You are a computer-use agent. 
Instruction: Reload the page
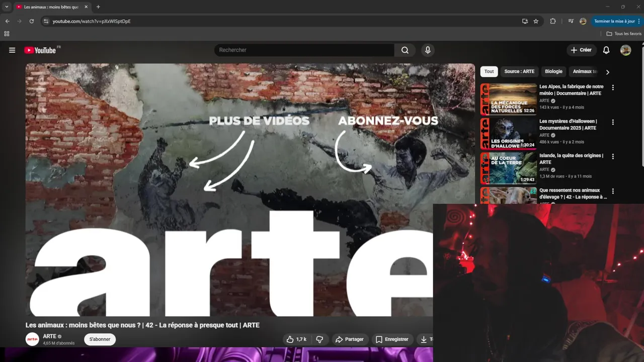coord(31,21)
